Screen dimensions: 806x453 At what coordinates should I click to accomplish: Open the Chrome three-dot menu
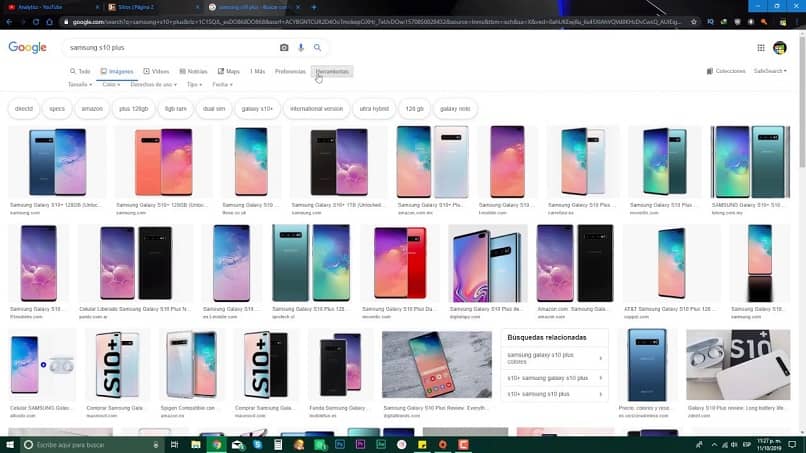pyautogui.click(x=797, y=22)
